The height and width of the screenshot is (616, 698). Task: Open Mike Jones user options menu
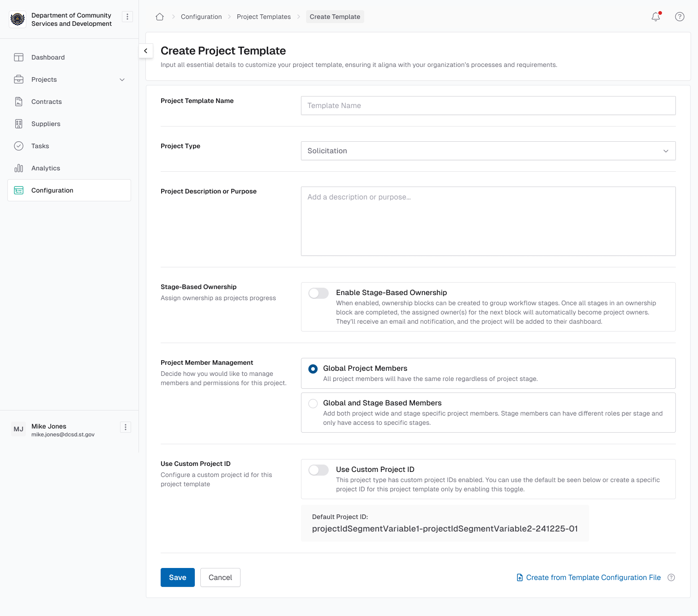tap(126, 427)
